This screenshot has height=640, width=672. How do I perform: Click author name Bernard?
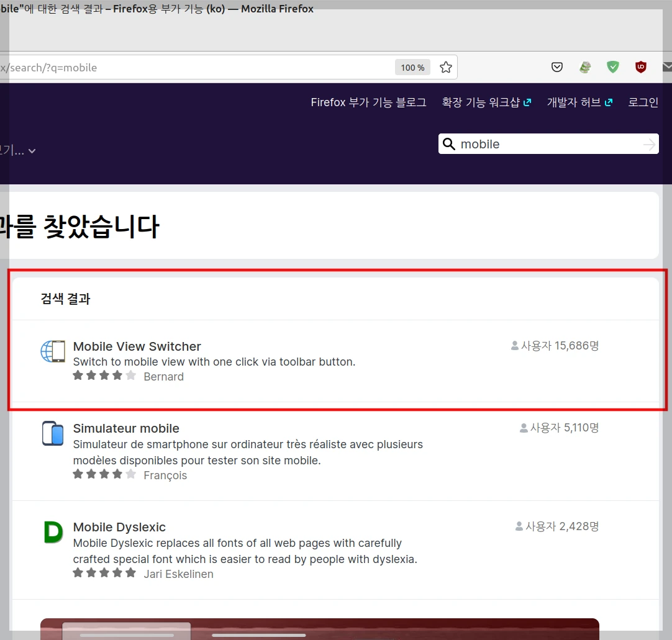click(x=164, y=377)
